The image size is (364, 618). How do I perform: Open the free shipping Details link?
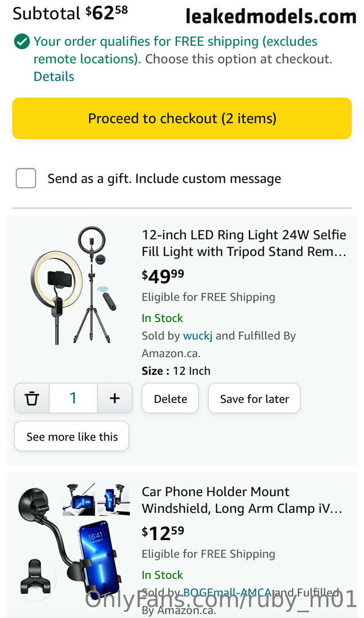[54, 77]
